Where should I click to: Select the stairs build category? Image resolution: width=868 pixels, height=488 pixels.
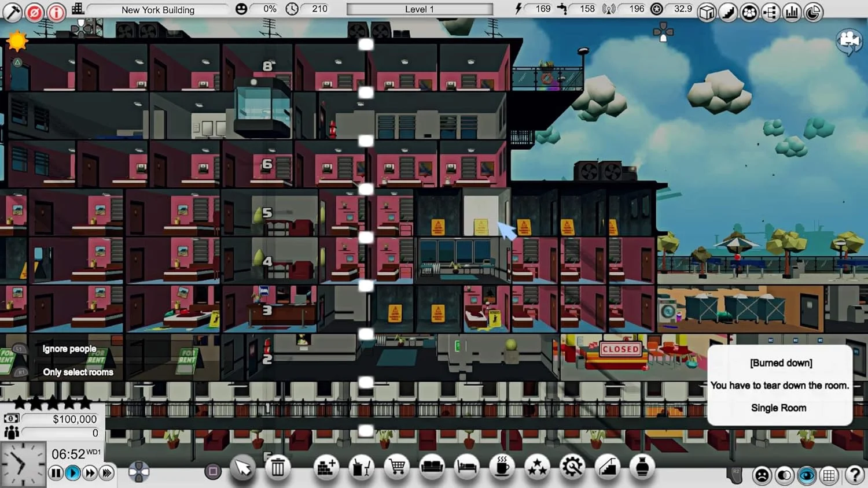click(608, 467)
